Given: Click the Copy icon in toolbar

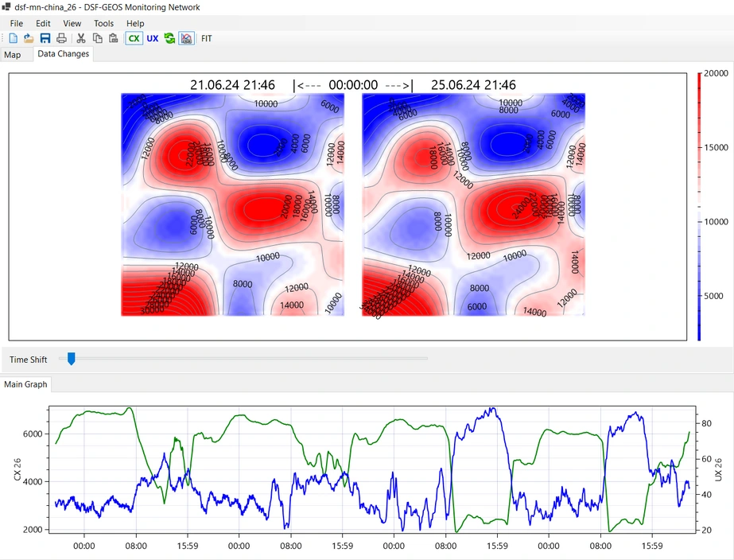Looking at the screenshot, I should (97, 38).
